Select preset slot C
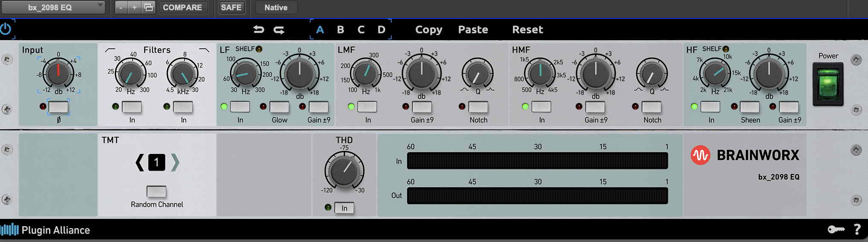Image resolution: width=868 pixels, height=242 pixels. coord(361,30)
